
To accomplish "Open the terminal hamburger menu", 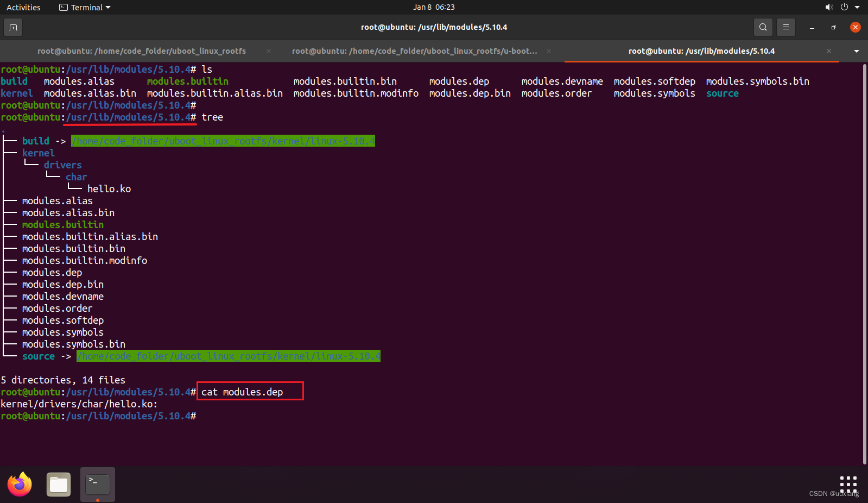I will [785, 27].
